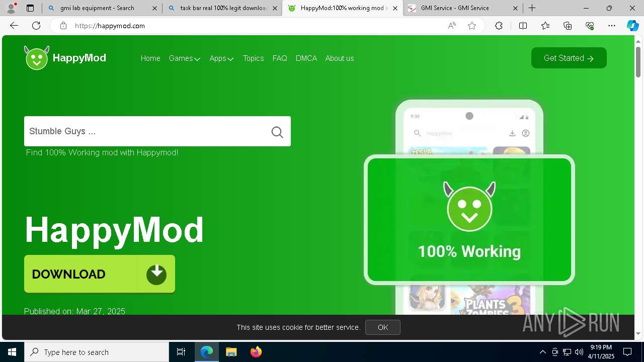This screenshot has width=644, height=362.
Task: Toggle Split screen icon
Action: [523, 26]
